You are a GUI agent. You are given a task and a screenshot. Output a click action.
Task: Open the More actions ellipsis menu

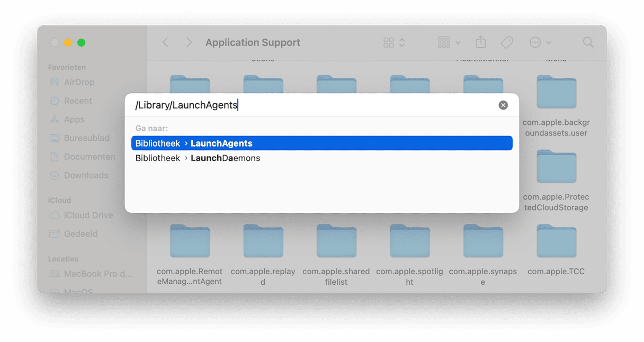pos(540,42)
